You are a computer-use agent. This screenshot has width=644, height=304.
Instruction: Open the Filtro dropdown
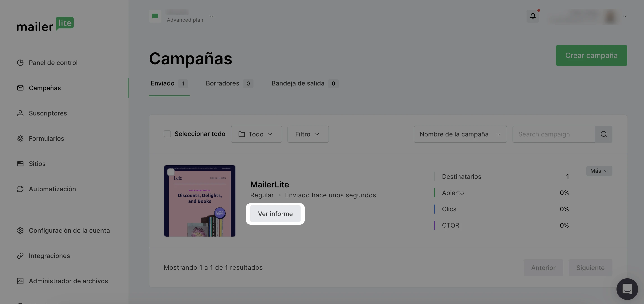click(308, 134)
